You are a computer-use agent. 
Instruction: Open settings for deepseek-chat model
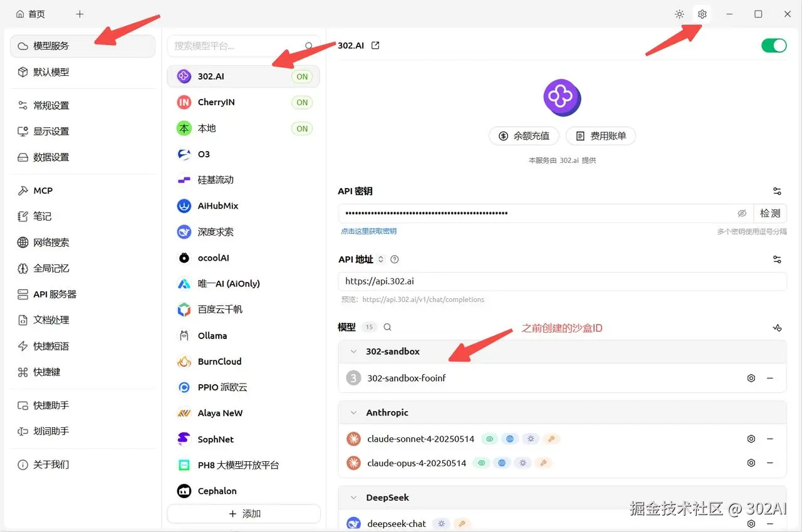point(751,524)
